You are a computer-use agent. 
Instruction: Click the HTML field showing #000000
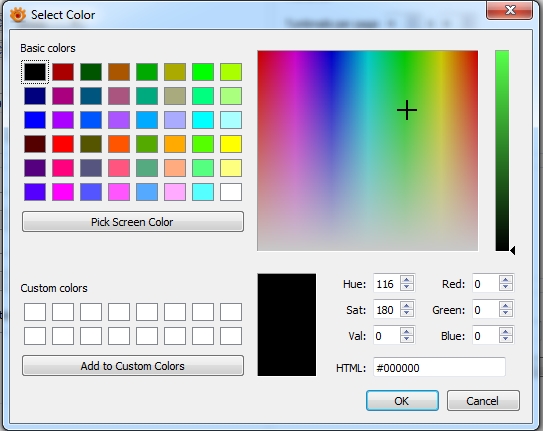(x=439, y=367)
